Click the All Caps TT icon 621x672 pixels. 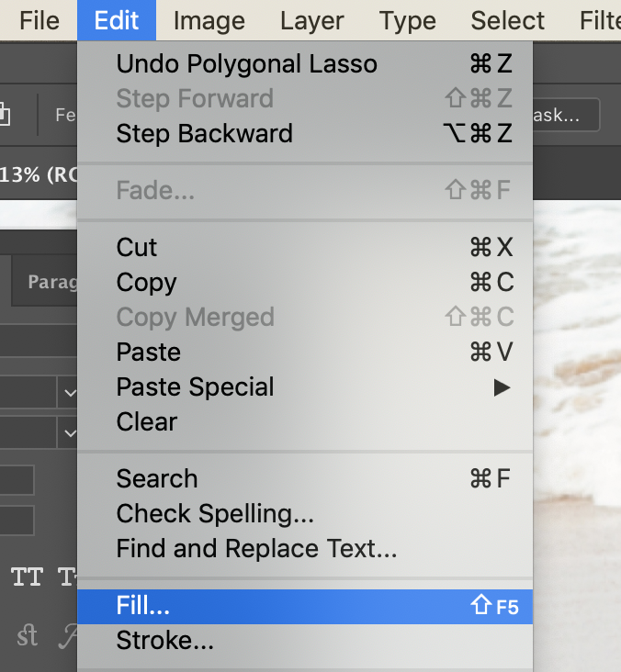pos(27,577)
